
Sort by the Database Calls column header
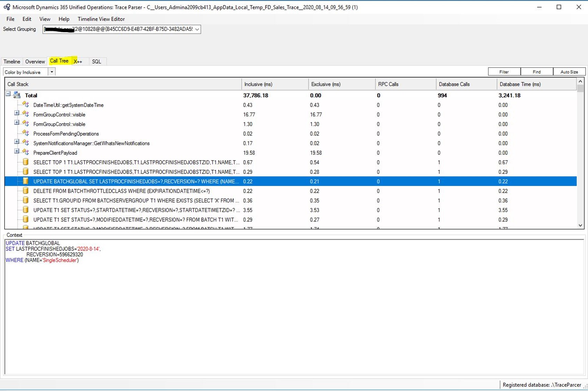(466, 84)
